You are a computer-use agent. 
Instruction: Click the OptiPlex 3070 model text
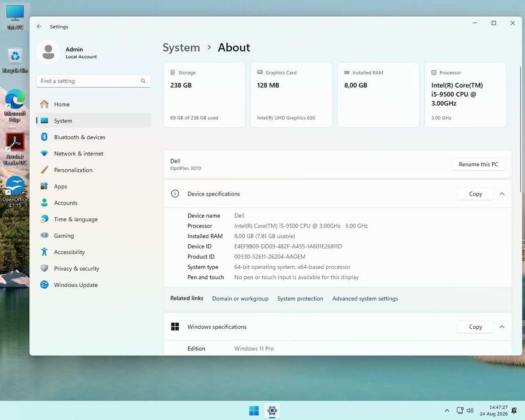(185, 169)
